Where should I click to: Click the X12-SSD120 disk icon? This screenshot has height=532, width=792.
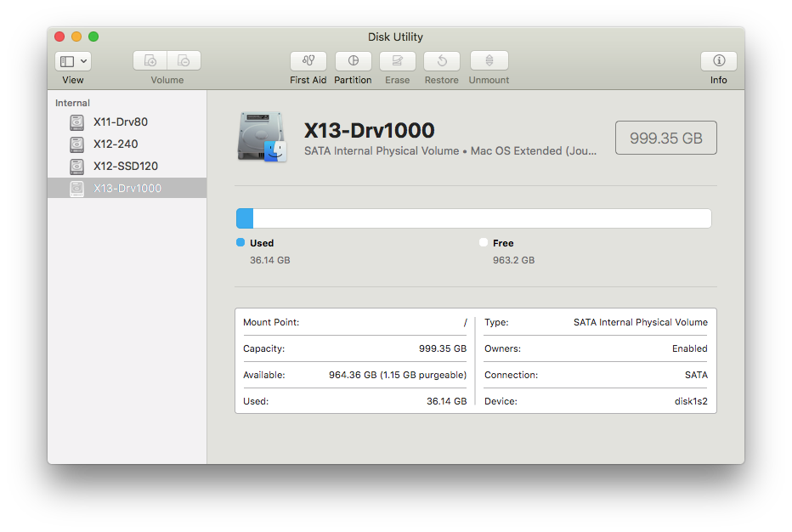pyautogui.click(x=76, y=167)
